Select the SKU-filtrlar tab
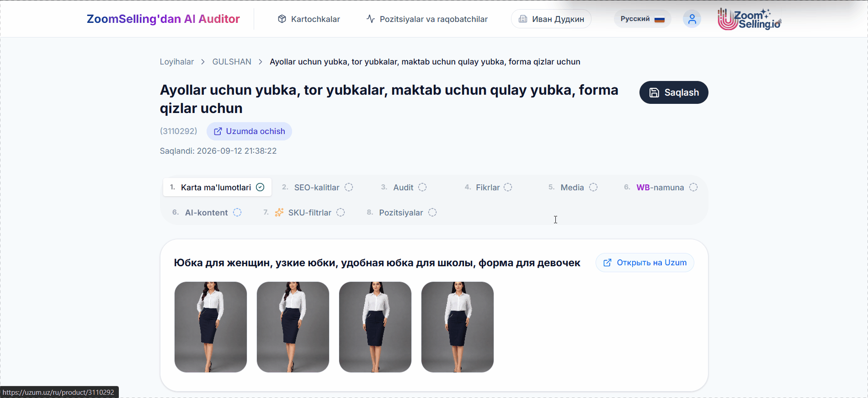 [x=304, y=212]
